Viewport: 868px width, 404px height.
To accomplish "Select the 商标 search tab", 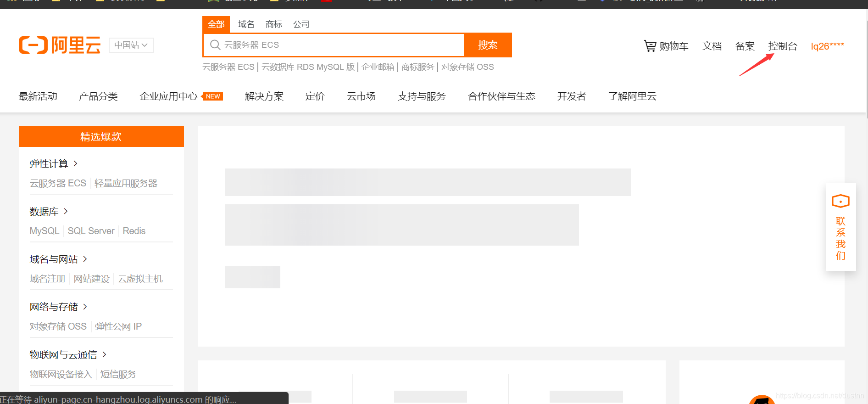I will (274, 24).
